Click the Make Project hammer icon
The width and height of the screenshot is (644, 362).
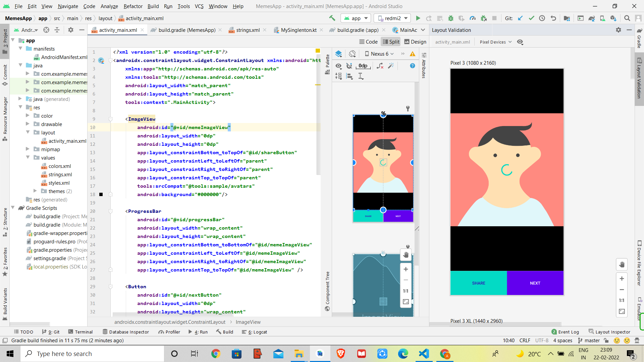pos(332,18)
